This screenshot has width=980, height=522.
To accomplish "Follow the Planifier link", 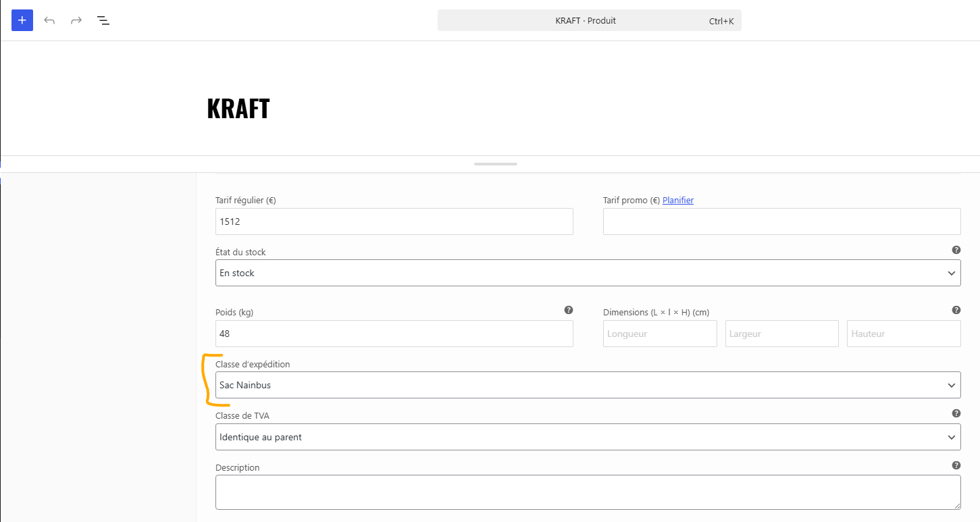I will pos(678,200).
